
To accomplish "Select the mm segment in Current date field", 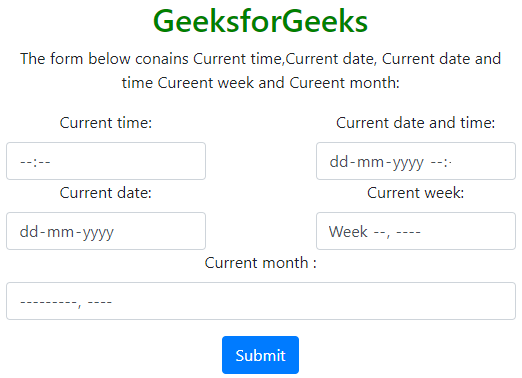I will coord(60,232).
